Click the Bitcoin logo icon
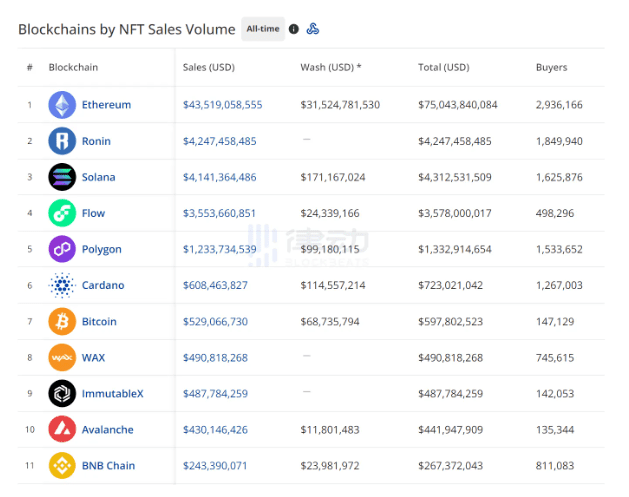This screenshot has height=497, width=629. [62, 321]
